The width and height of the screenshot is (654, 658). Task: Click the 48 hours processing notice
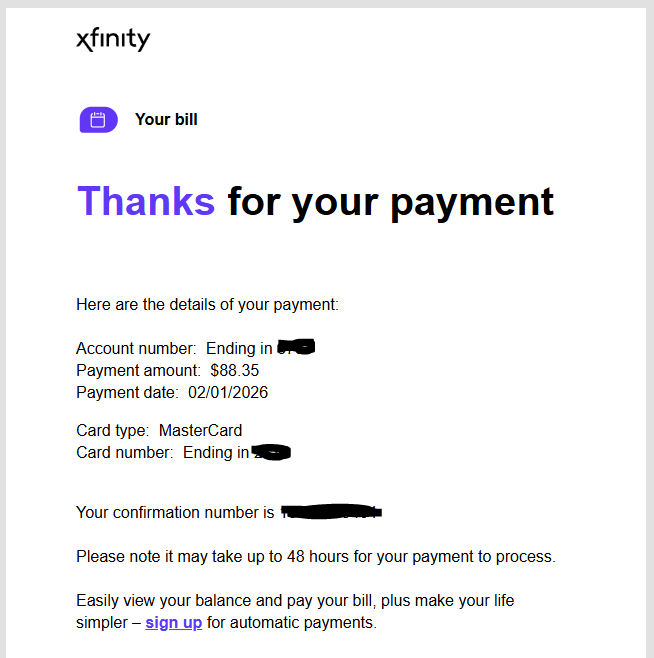(315, 556)
